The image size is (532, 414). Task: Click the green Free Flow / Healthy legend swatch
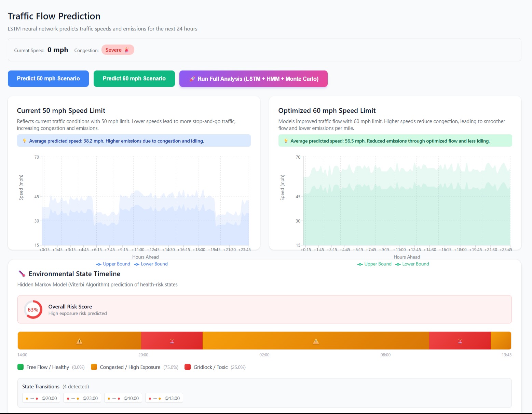tap(21, 367)
